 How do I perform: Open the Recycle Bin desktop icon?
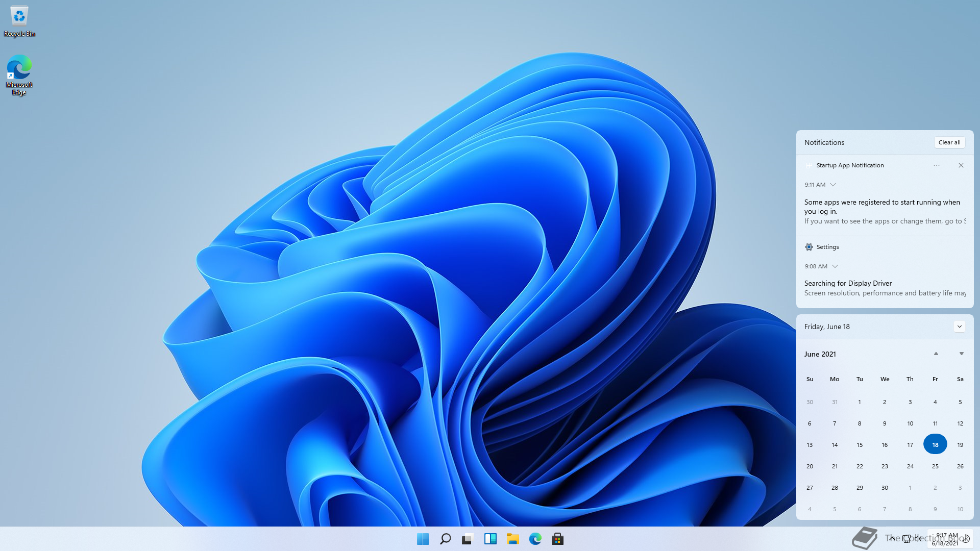tap(19, 22)
